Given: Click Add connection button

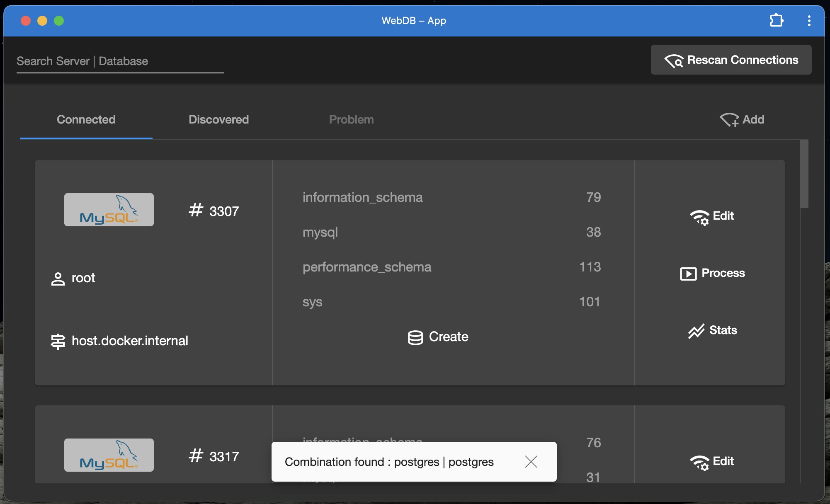Looking at the screenshot, I should 742,119.
